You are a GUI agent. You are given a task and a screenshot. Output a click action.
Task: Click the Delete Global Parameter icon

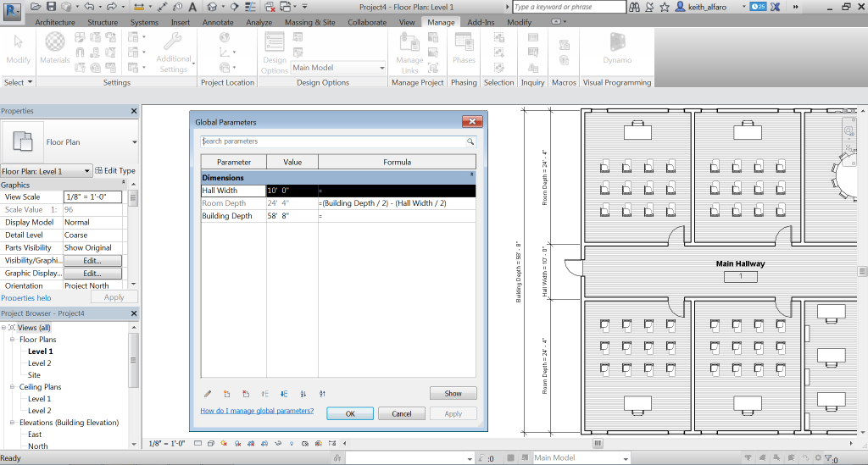246,394
